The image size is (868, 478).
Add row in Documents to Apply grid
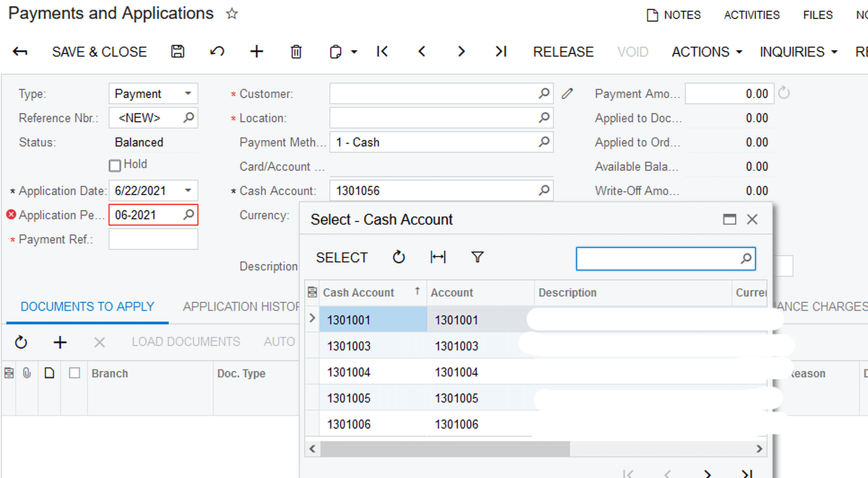[60, 342]
